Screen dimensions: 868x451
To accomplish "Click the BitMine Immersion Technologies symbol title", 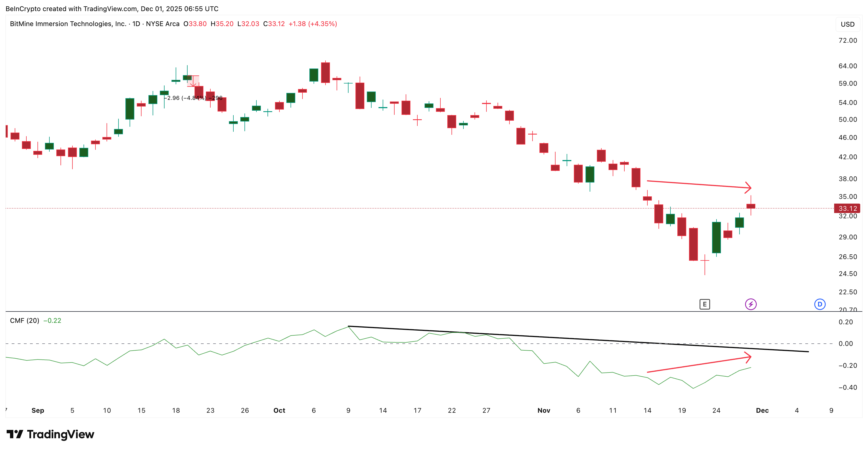I will (68, 24).
